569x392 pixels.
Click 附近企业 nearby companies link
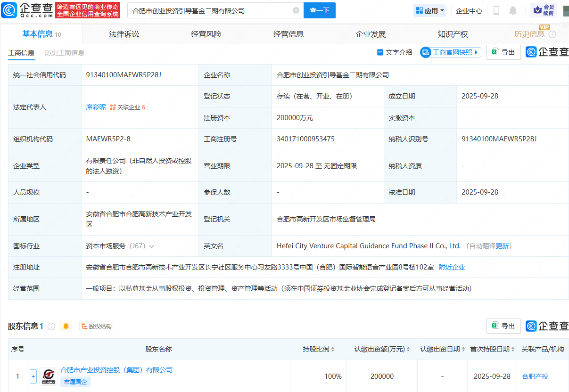point(452,267)
